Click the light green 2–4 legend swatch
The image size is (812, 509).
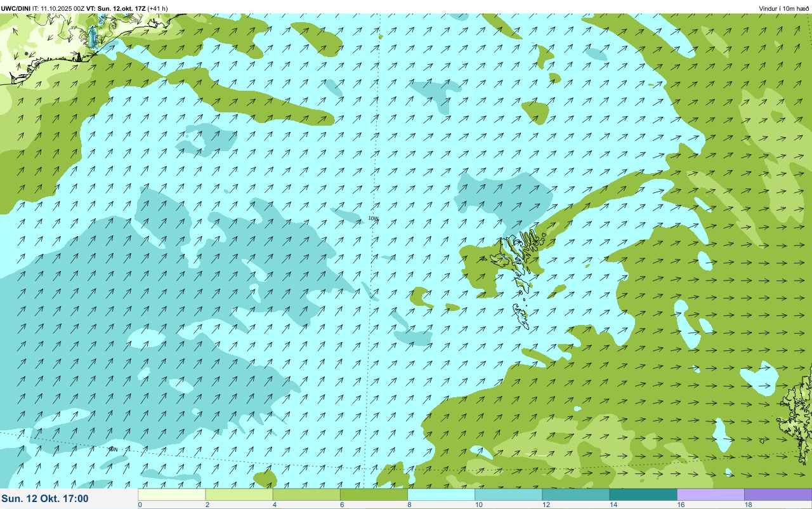pyautogui.click(x=239, y=494)
